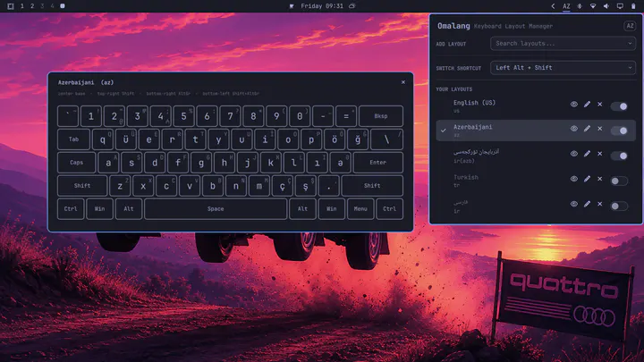Switch to workspace 3 in top bar
The width and height of the screenshot is (644, 362).
[x=42, y=6]
